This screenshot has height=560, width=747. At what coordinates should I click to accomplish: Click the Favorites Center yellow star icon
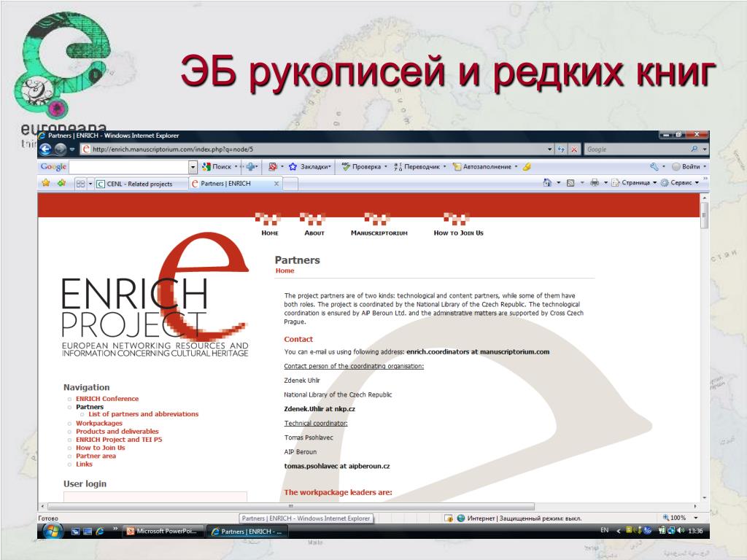[46, 183]
